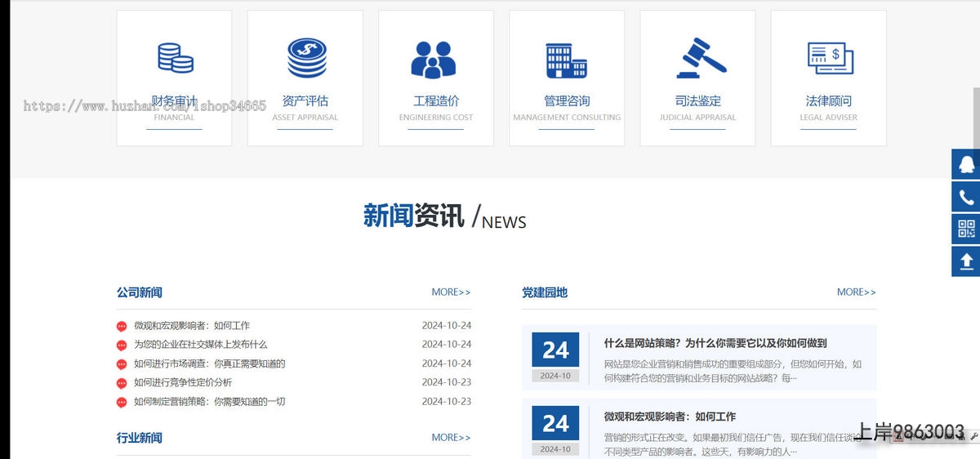The height and width of the screenshot is (459, 980).
Task: Expand MORE>> next to 行业新闻
Action: coord(451,438)
